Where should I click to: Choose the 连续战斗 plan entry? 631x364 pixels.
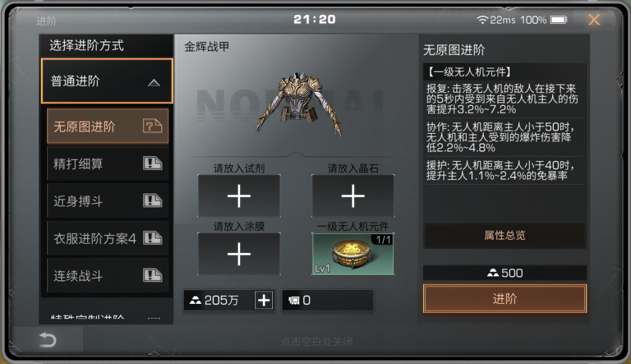pyautogui.click(x=108, y=276)
